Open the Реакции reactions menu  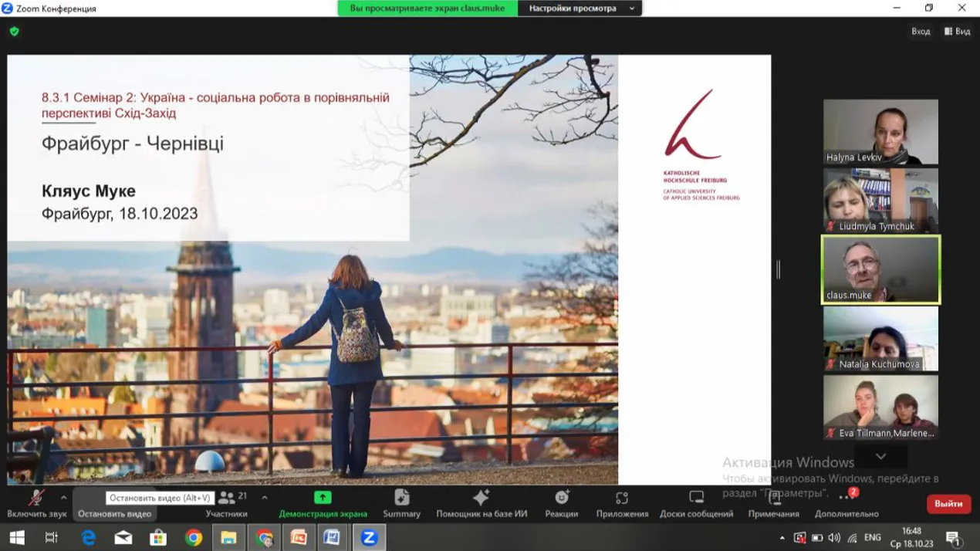coord(561,503)
